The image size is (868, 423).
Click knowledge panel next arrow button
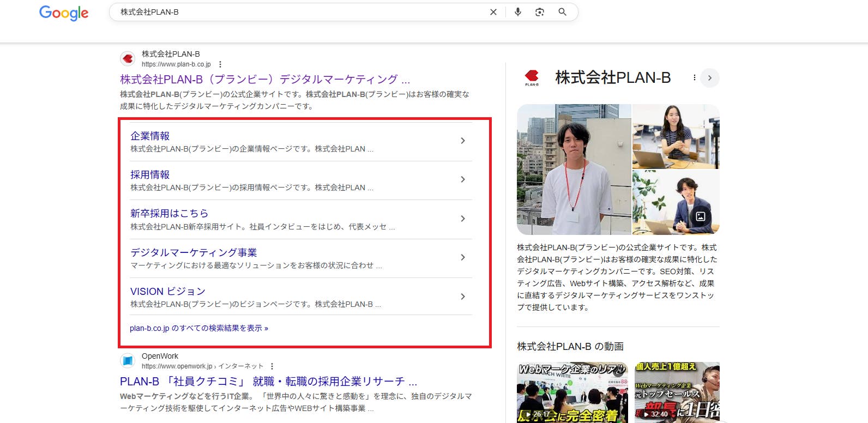[x=710, y=77]
